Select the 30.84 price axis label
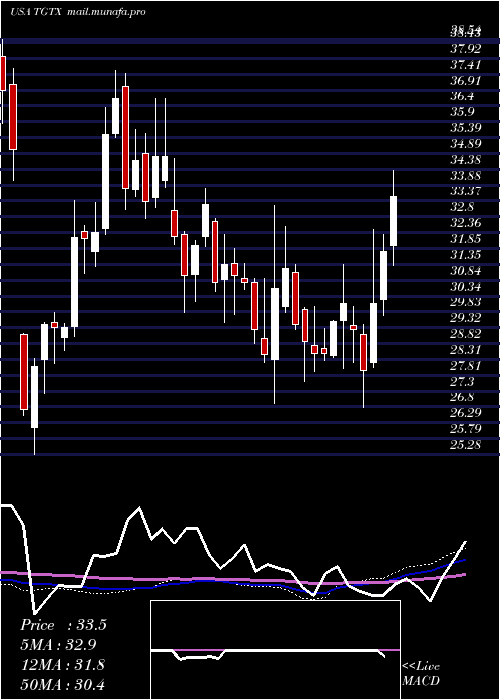This screenshot has width=500, height=700. pos(466,271)
